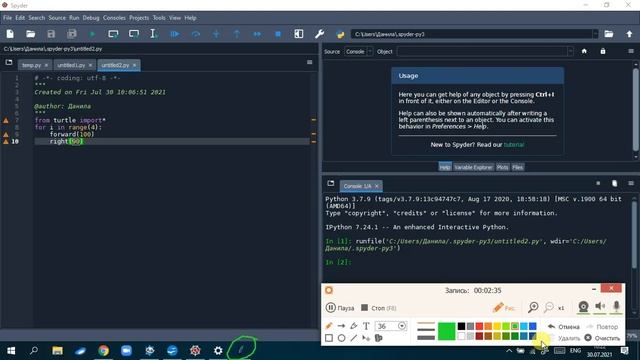Stop the recording with Стоп button
Viewport: 640px width, 360px height.
[x=378, y=308]
